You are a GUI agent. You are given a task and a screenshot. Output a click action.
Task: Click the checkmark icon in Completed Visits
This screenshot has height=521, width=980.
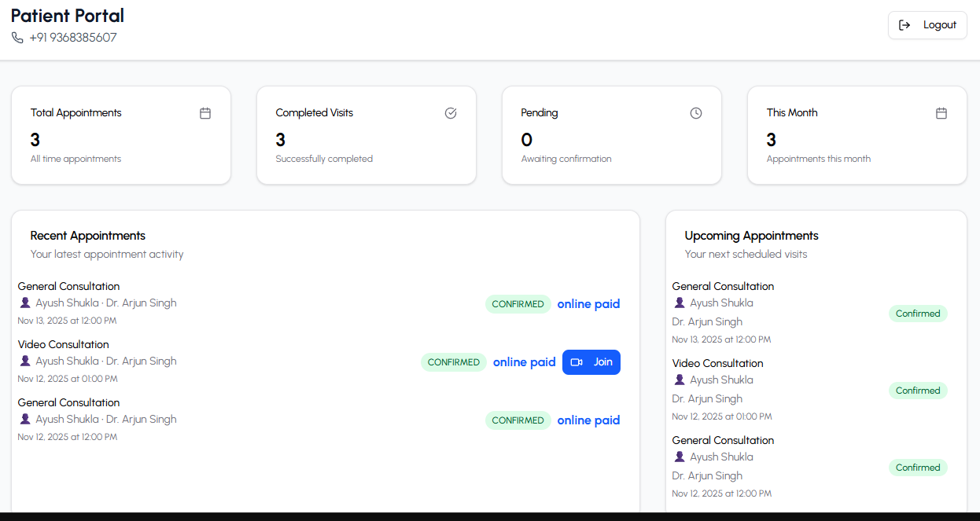pyautogui.click(x=451, y=113)
